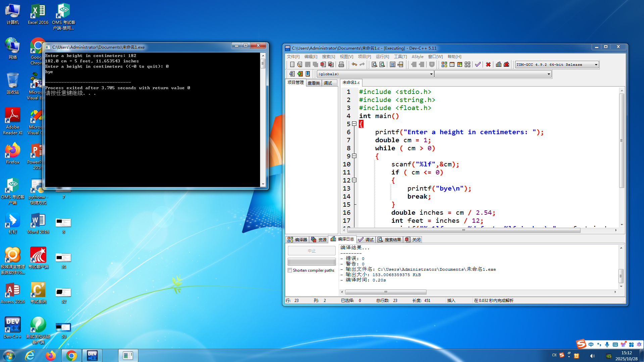Click the 中止 button in compile log
This screenshot has height=362, width=644.
click(x=312, y=251)
